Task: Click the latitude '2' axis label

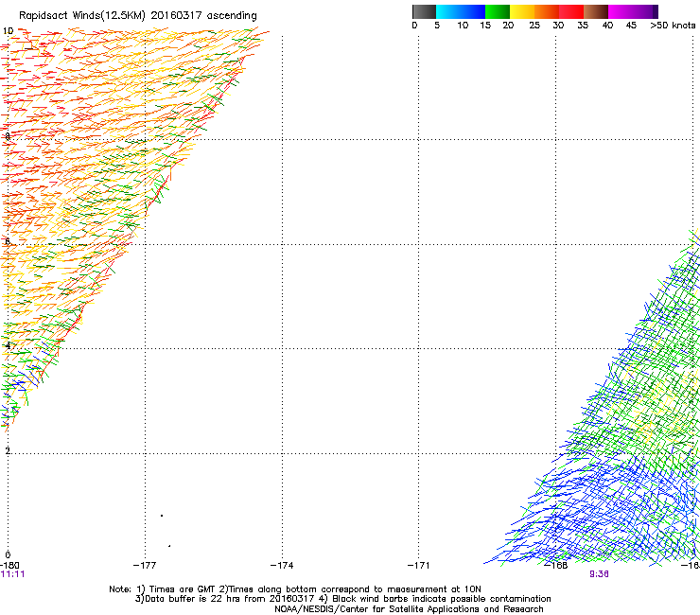Action: pyautogui.click(x=8, y=450)
